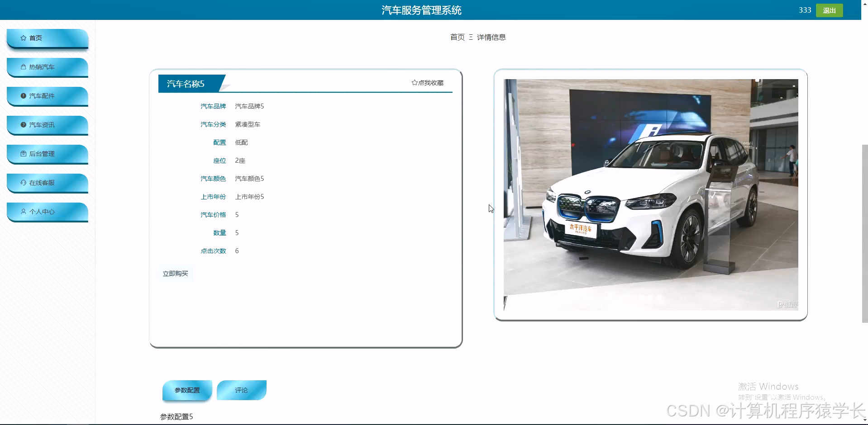868x425 pixels.
Task: Click the icon on the 热销汽车 sidebar item
Action: pyautogui.click(x=23, y=66)
